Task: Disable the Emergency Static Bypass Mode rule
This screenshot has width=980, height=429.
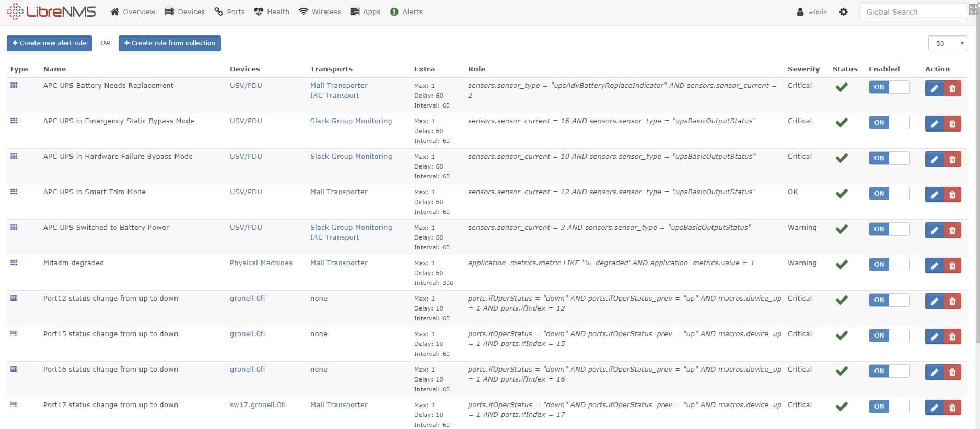Action: pyautogui.click(x=889, y=123)
